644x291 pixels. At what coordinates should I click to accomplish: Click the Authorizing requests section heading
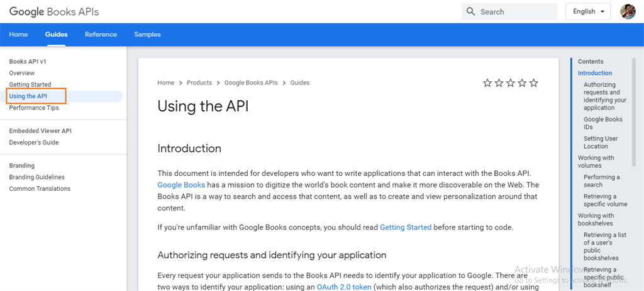pos(272,255)
